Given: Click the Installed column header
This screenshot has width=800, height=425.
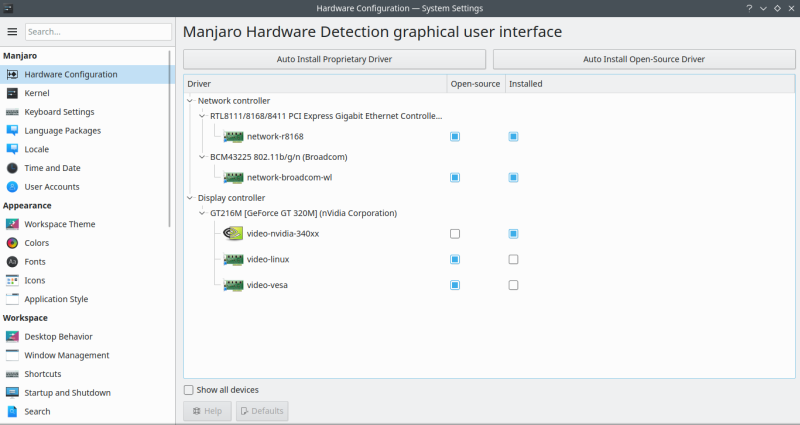Looking at the screenshot, I should [649, 84].
